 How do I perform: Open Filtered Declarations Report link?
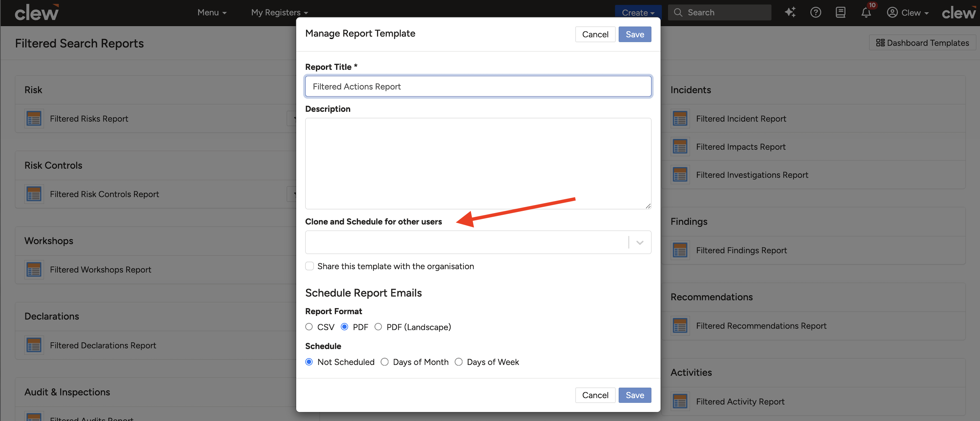[103, 345]
